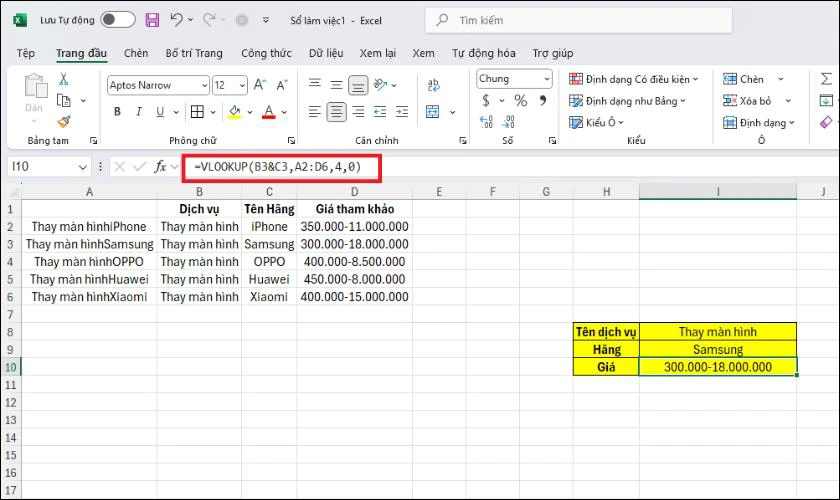Click the AutoSum sigma icon

827,79
